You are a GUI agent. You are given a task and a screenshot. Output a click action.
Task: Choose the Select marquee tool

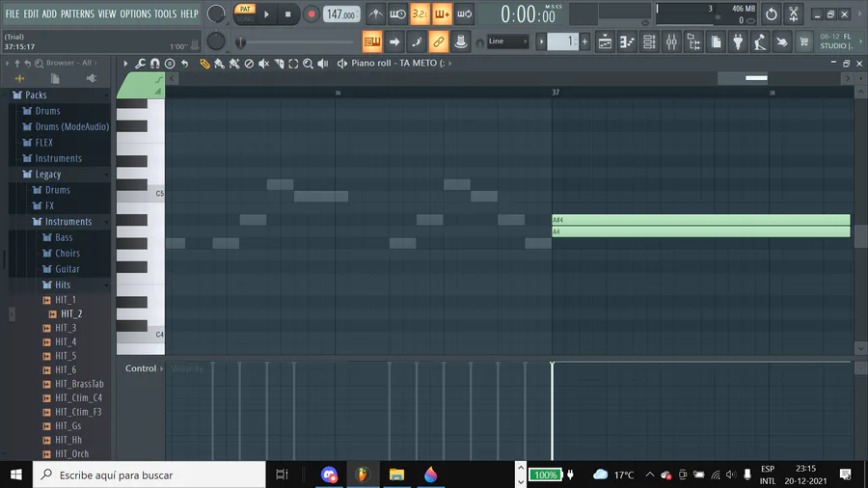pos(293,64)
